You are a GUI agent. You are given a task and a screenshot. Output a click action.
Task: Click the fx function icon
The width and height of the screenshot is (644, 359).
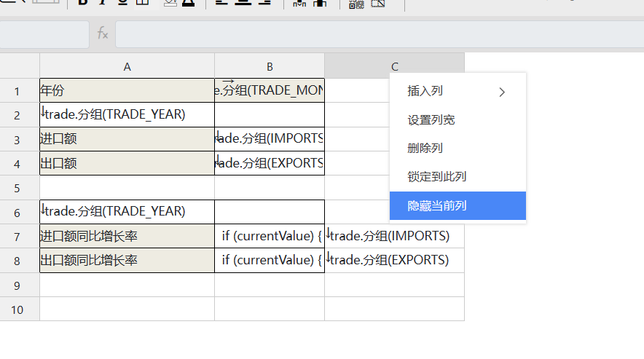[103, 33]
